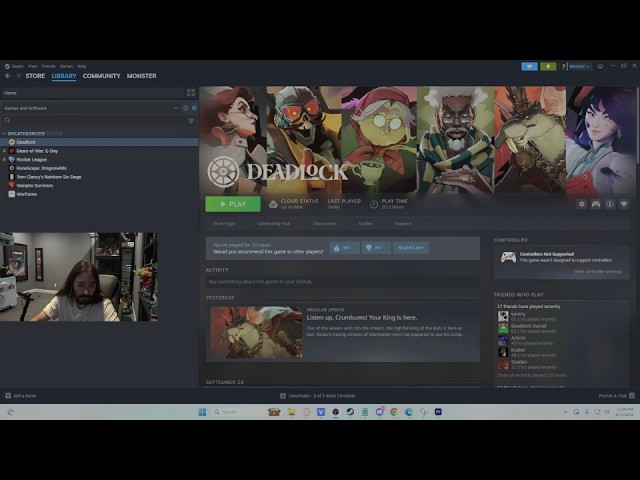Click the library search field
The width and height of the screenshot is (640, 480).
point(95,120)
